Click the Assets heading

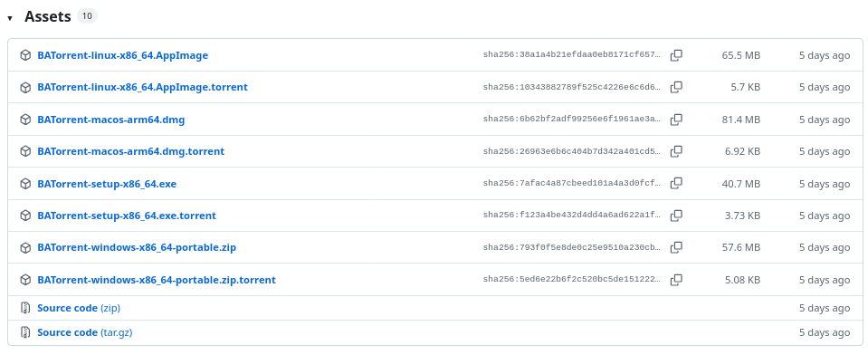pos(48,16)
